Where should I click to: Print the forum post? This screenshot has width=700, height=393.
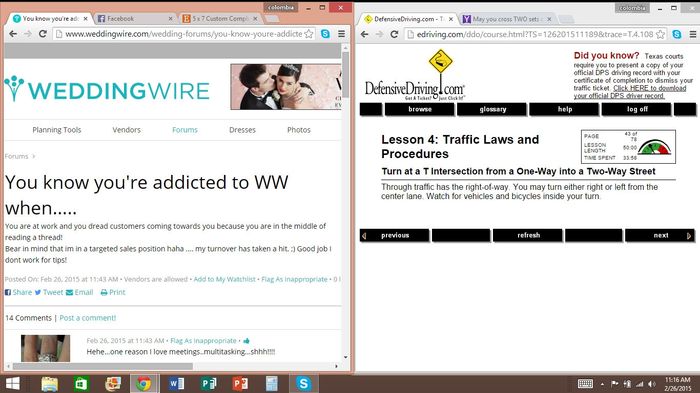pos(112,293)
